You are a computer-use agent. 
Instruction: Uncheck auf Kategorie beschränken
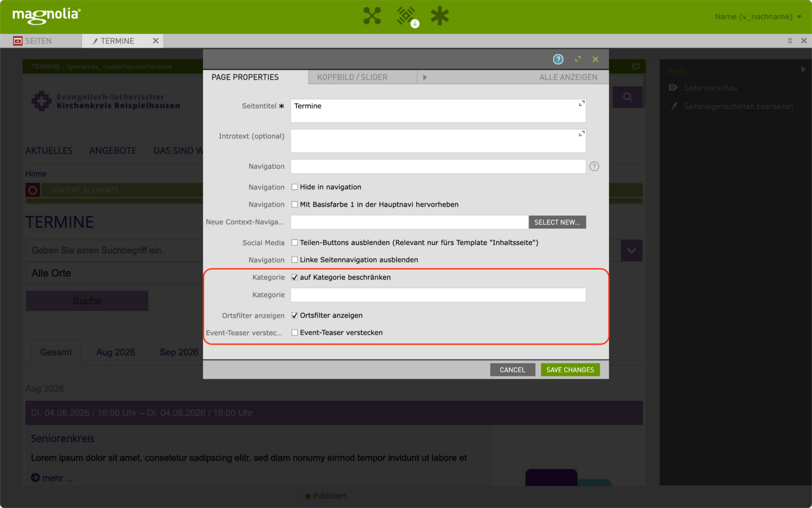(x=294, y=277)
